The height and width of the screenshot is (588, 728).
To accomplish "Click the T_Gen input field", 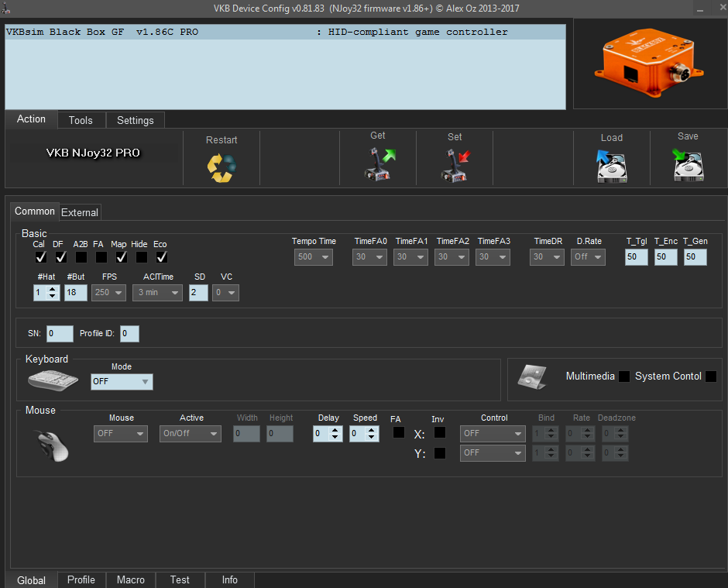I will (x=695, y=257).
